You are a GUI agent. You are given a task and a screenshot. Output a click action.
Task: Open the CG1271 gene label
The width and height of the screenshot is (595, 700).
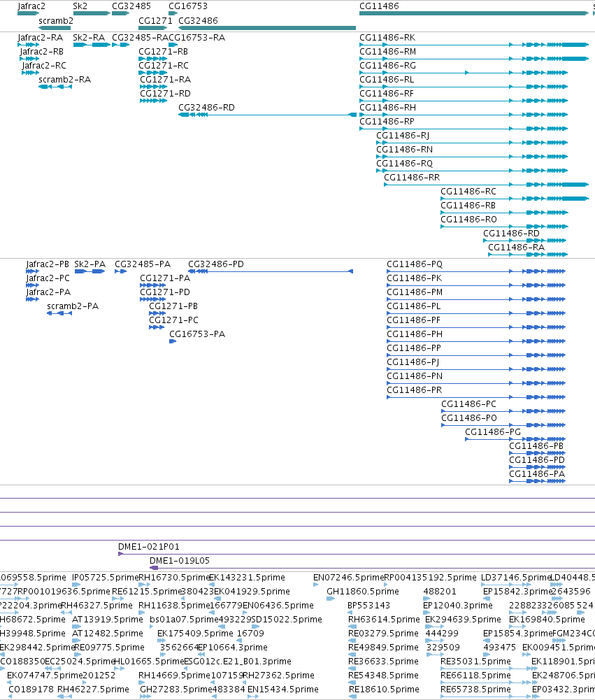point(155,21)
